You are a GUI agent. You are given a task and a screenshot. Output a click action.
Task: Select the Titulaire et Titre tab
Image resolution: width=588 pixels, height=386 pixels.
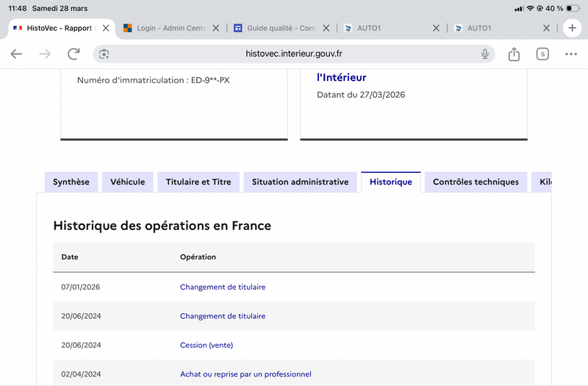(198, 182)
